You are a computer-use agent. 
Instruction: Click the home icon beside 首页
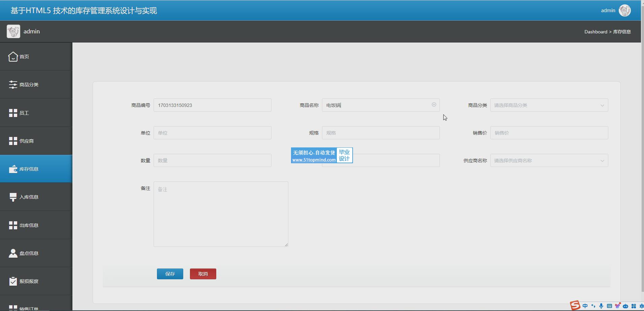coord(13,57)
